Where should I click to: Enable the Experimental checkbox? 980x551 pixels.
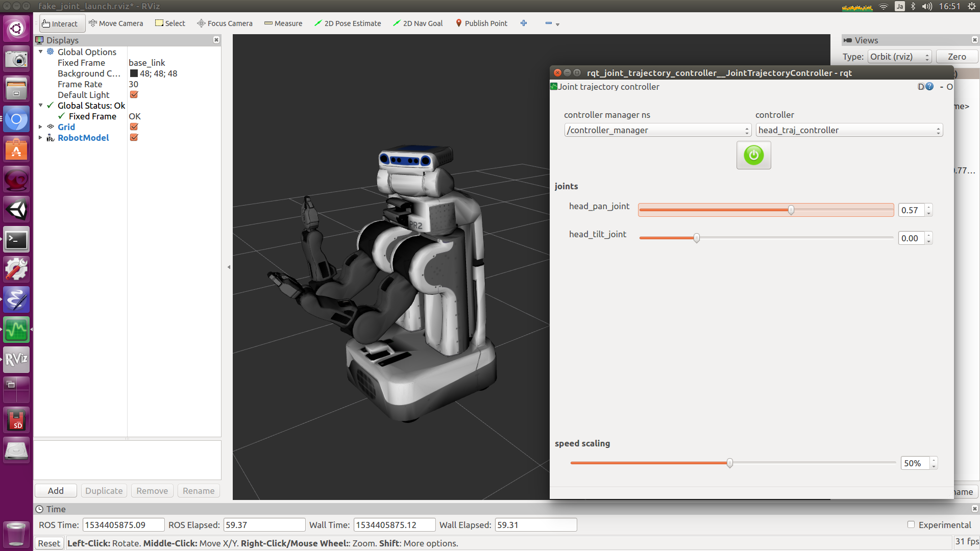coord(911,524)
